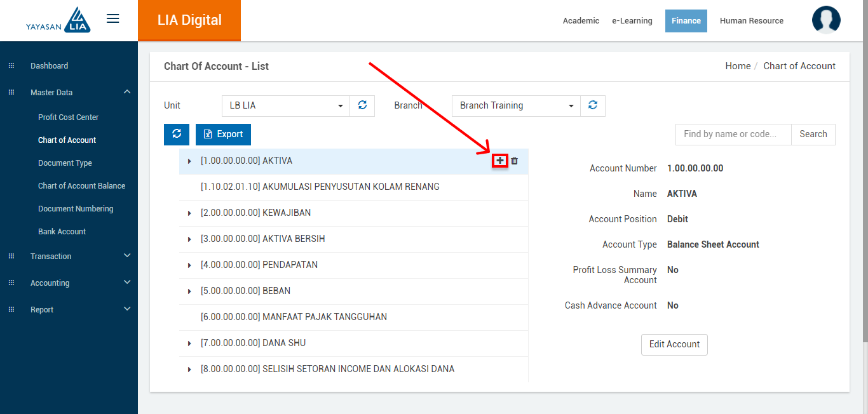Expand the Transaction sidebar menu
This screenshot has height=414, width=868.
point(69,257)
